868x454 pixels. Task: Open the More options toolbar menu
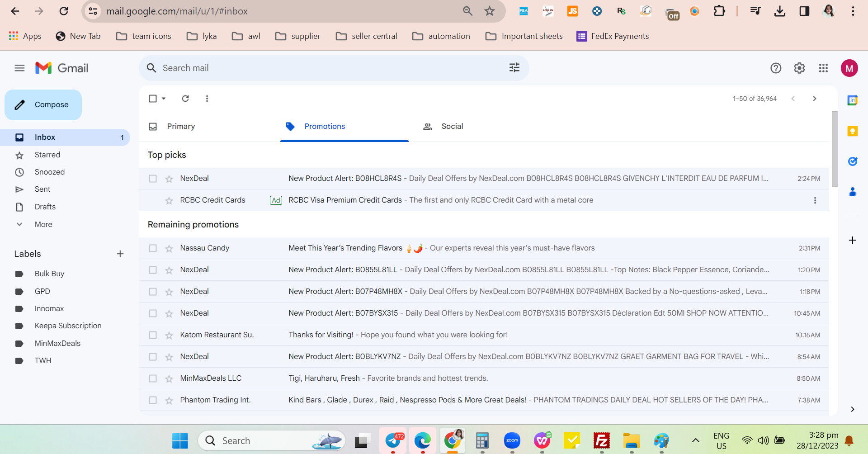pos(207,99)
